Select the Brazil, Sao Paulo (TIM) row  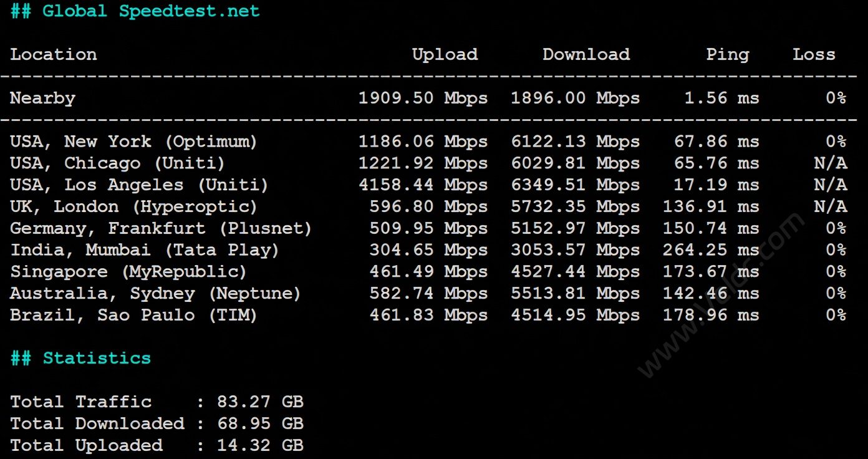[428, 315]
